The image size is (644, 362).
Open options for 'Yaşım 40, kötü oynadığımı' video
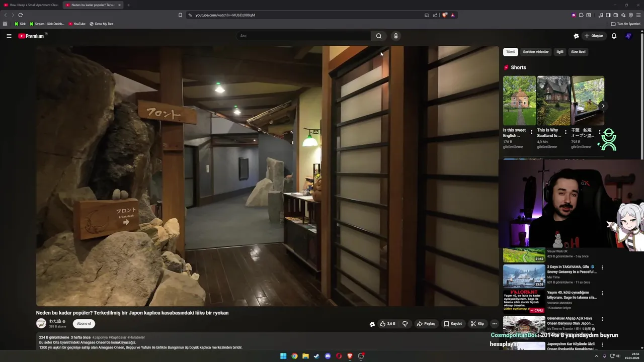point(602,293)
